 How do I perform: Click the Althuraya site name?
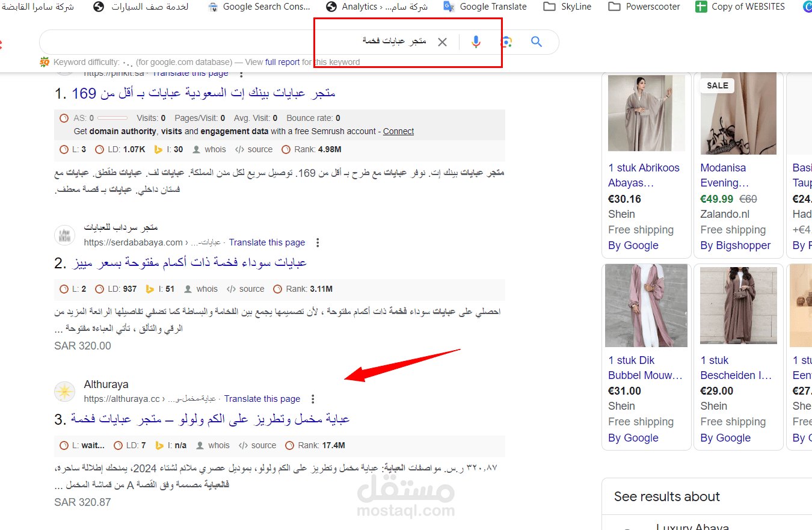click(x=106, y=384)
